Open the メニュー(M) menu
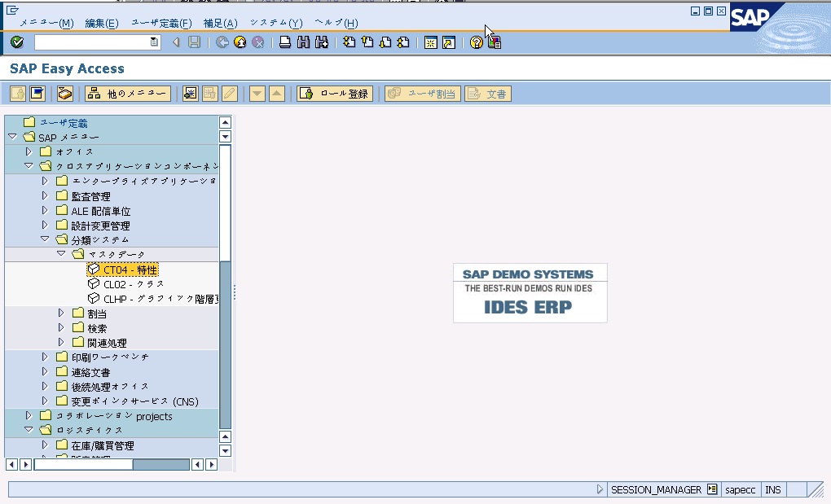This screenshot has width=831, height=504. tap(46, 23)
